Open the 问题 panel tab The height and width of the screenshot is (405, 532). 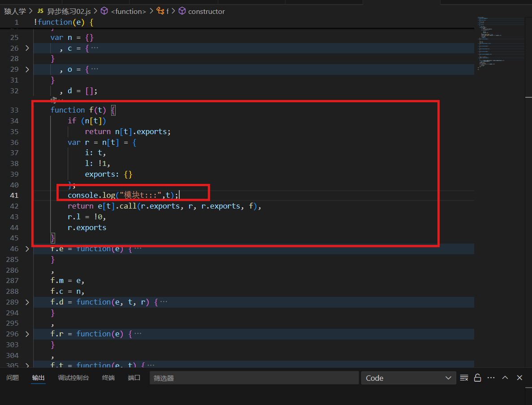click(x=13, y=378)
